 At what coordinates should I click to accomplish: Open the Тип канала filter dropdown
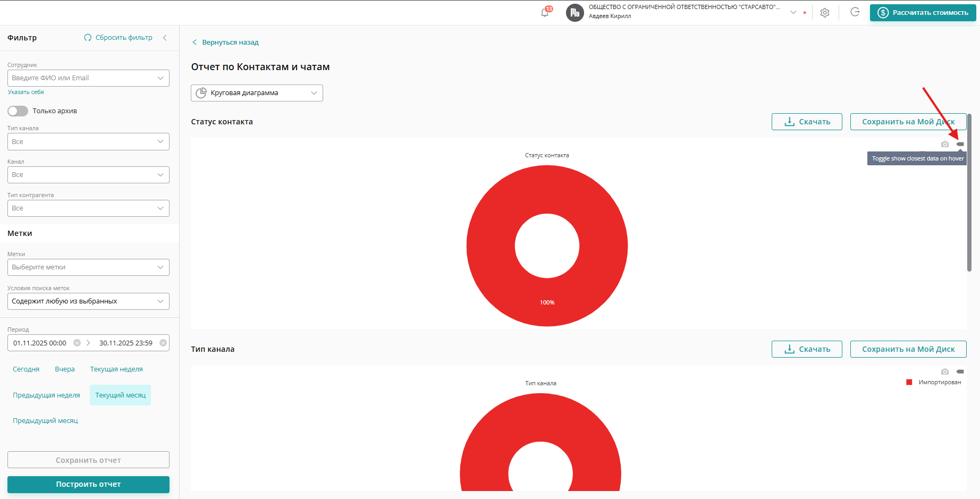pyautogui.click(x=88, y=142)
